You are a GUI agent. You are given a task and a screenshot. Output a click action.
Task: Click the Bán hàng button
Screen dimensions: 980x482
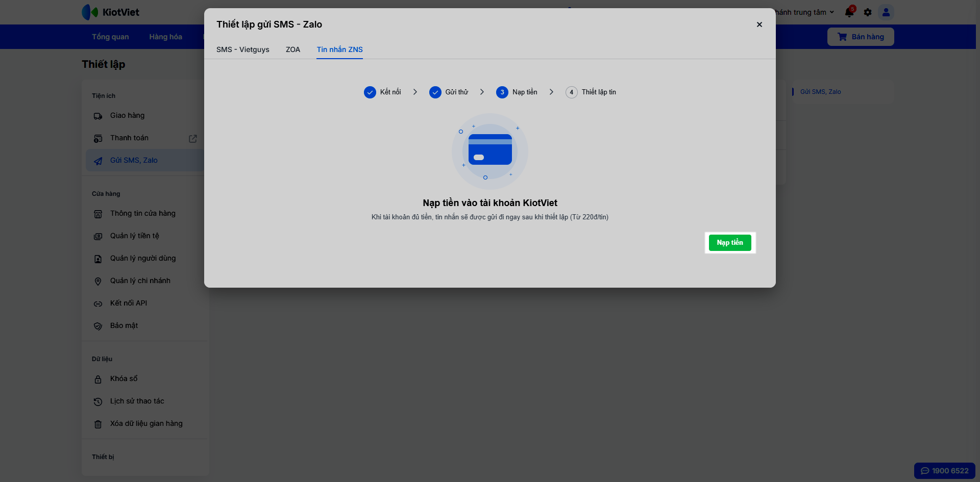coord(861,37)
